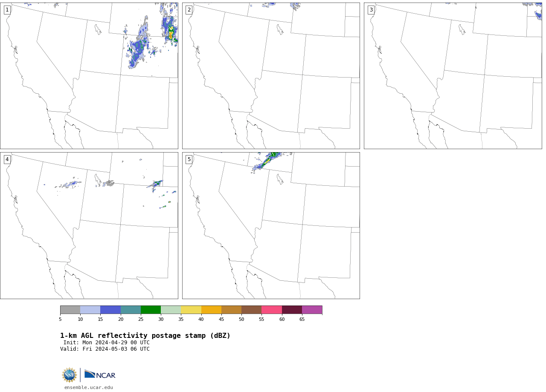Click the Init Mon 2024-04-29 00 UTC text
This screenshot has width=546, height=392.
107,343
